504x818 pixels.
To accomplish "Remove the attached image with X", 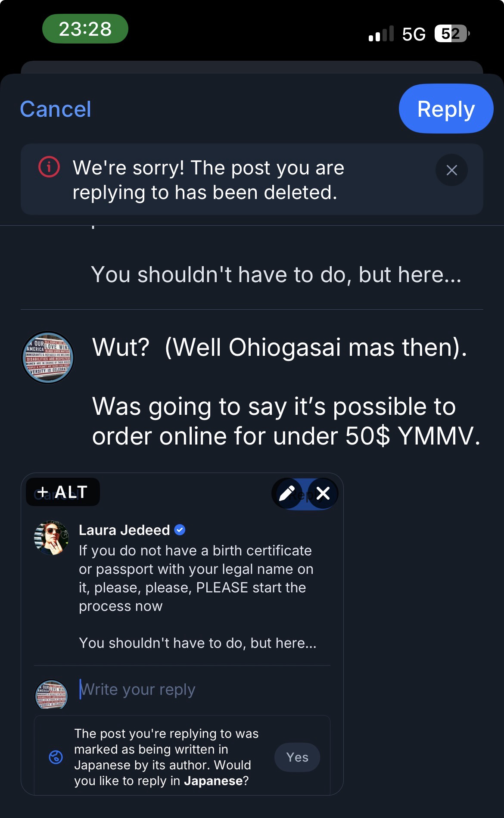I will (x=323, y=493).
